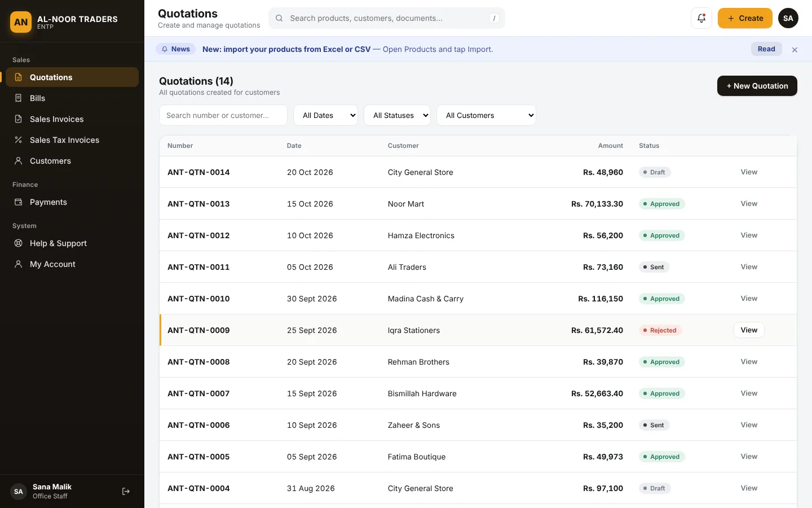Screen dimensions: 812x508
Task: Go to Sales Tax Invoices
Action: pos(72,140)
